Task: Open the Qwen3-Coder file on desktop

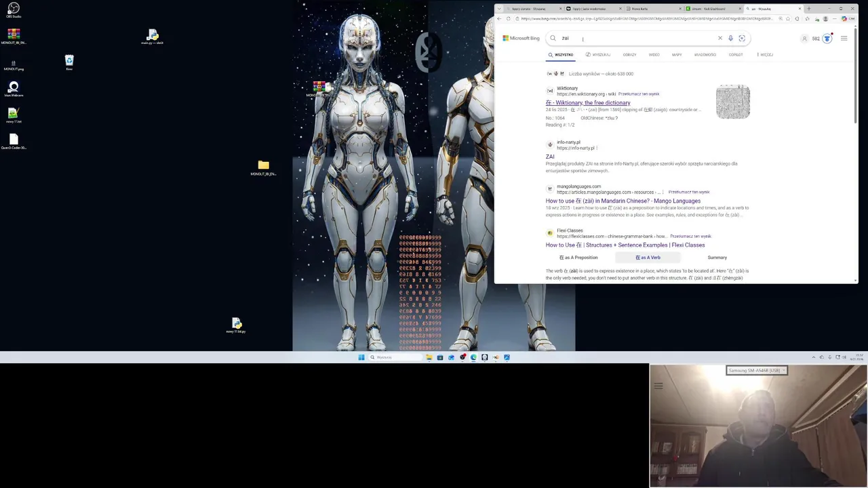Action: tap(14, 141)
